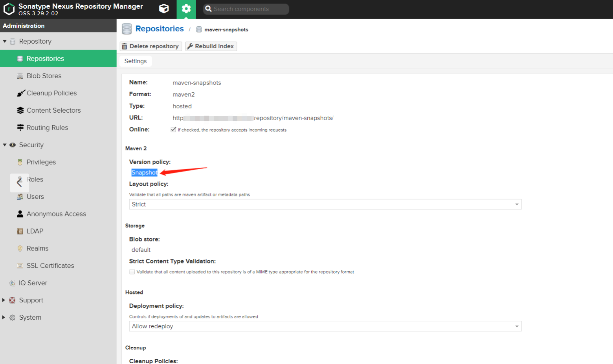Open the Privileges security page
Screen dimensions: 613x364
(41, 162)
